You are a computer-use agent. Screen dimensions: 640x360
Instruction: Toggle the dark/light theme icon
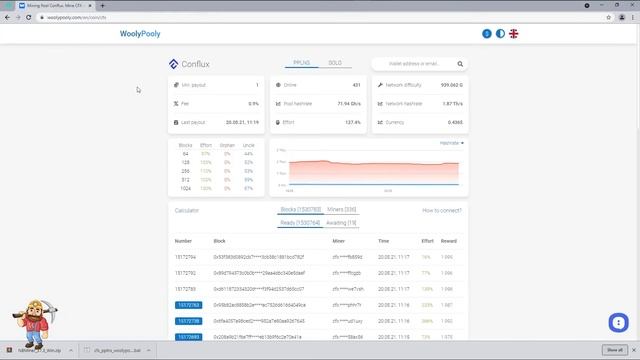tap(500, 34)
